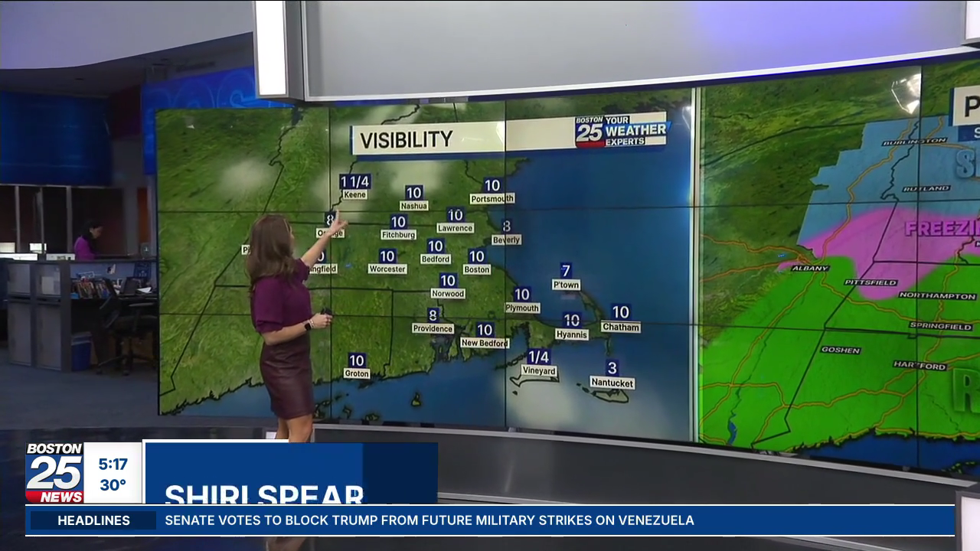Click the Lawrence city label
The height and width of the screenshot is (551, 980).
pos(456,228)
